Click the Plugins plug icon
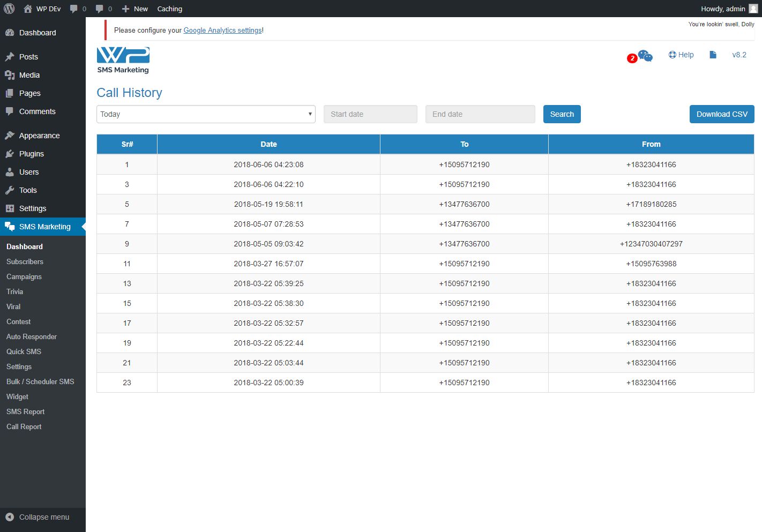 [10, 154]
